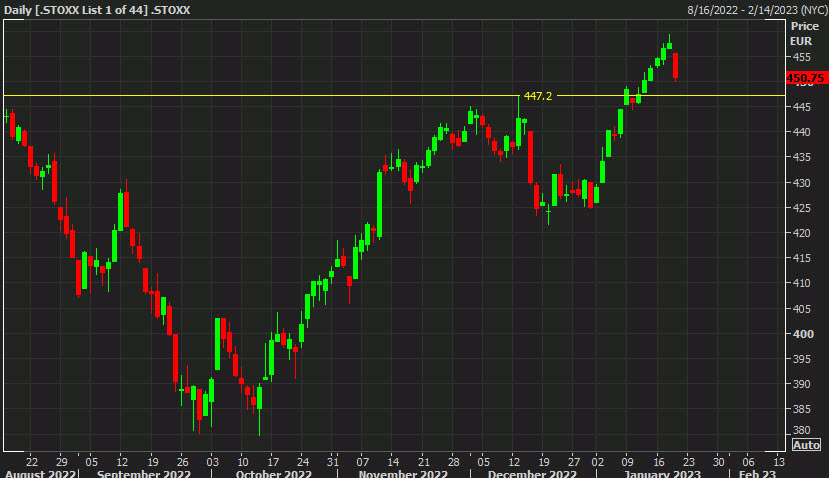The width and height of the screenshot is (829, 478).
Task: Click the September 2022 month label
Action: (144, 473)
